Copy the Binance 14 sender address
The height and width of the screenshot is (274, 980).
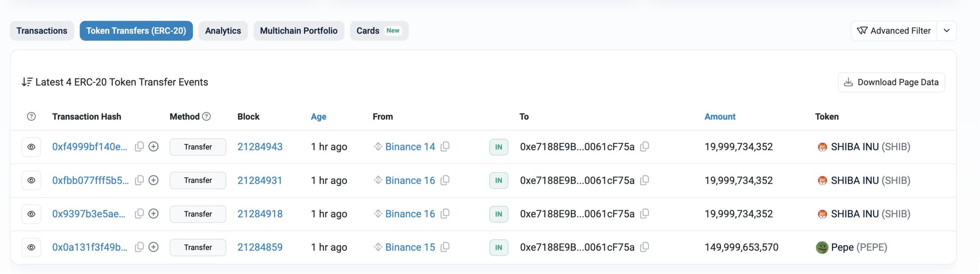click(x=445, y=147)
